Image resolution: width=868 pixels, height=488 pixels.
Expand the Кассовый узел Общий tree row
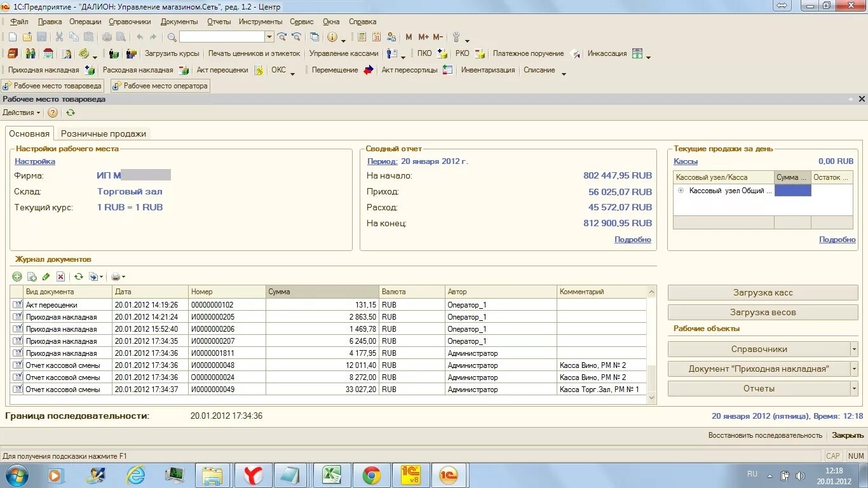pos(681,190)
